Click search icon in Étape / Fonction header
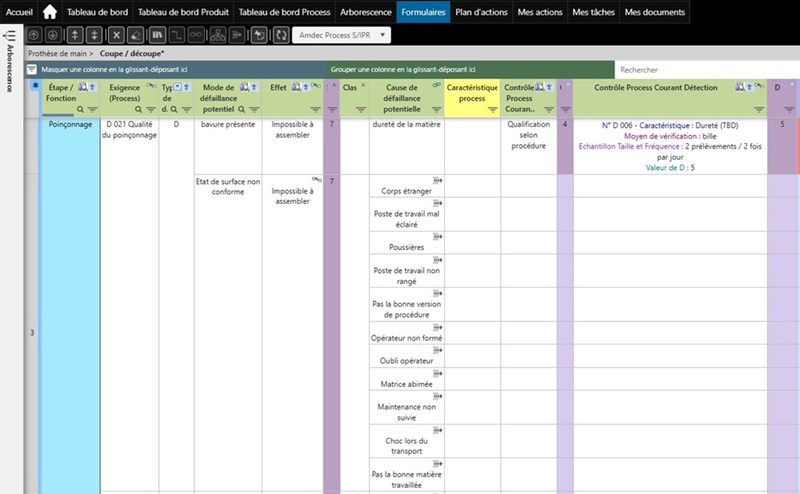The width and height of the screenshot is (800, 494). 80,109
